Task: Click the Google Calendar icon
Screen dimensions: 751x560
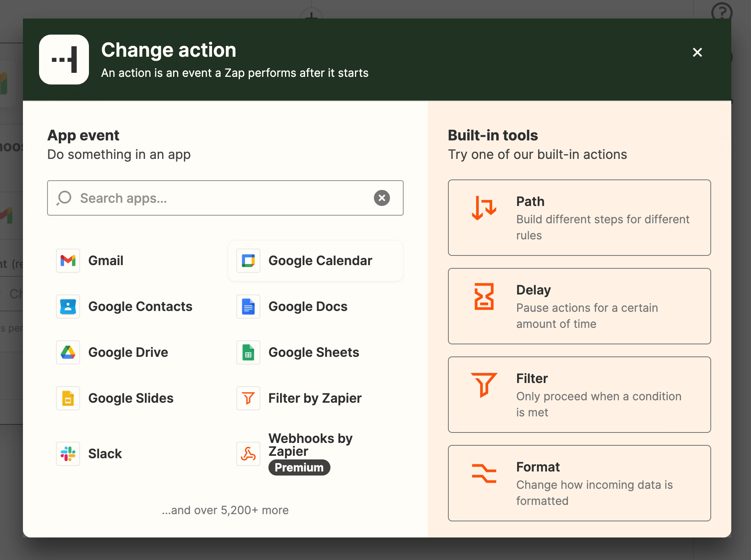Action: coord(248,261)
